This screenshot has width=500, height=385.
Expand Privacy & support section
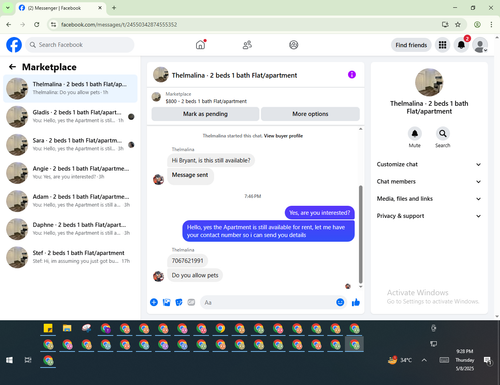[429, 216]
